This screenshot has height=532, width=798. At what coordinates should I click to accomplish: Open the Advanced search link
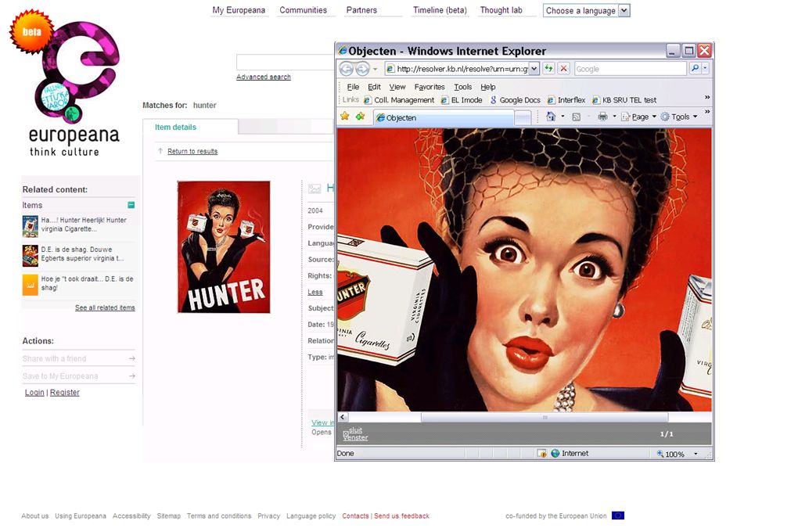(x=263, y=77)
